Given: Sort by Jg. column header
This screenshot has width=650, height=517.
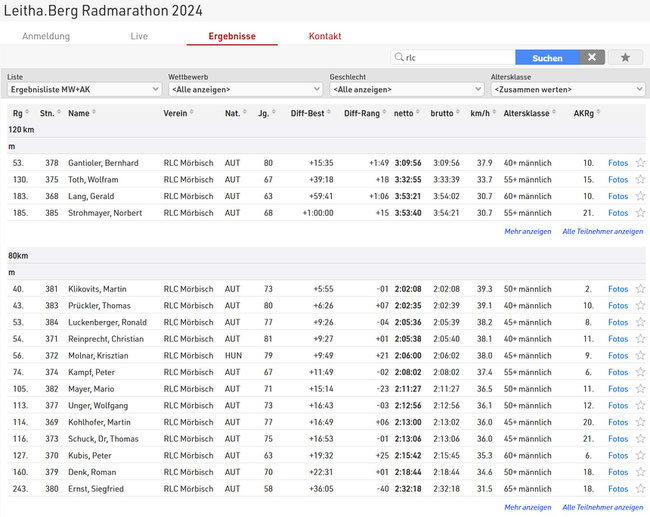Looking at the screenshot, I should tap(267, 113).
